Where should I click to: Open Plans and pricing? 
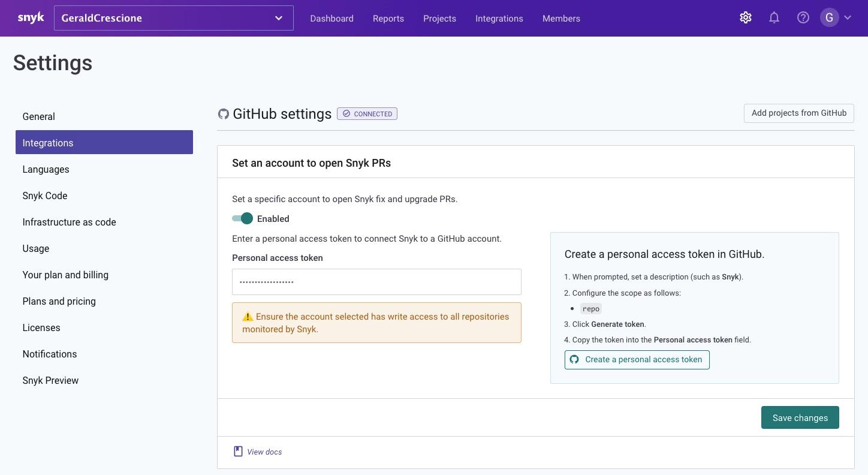(104, 301)
